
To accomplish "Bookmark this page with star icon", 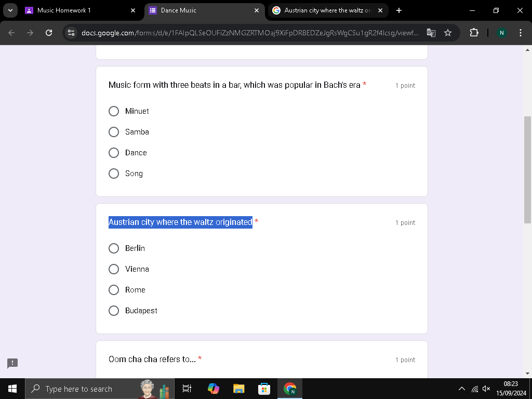I will 448,33.
